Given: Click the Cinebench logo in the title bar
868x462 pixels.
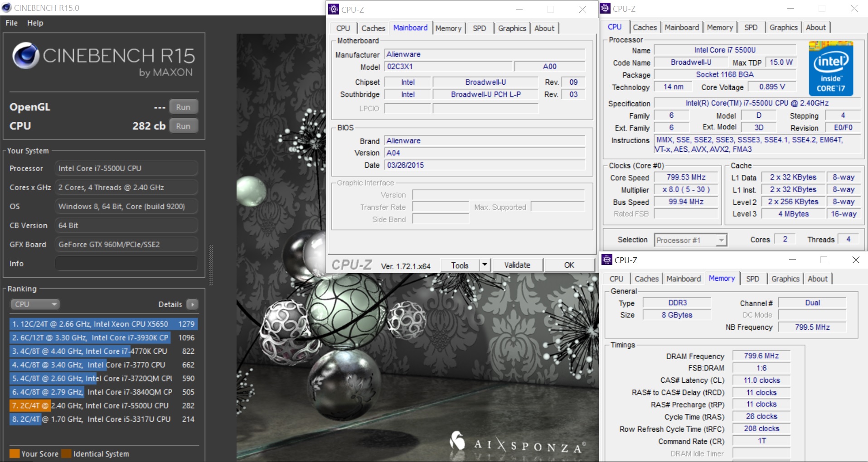Looking at the screenshot, I should (6, 8).
